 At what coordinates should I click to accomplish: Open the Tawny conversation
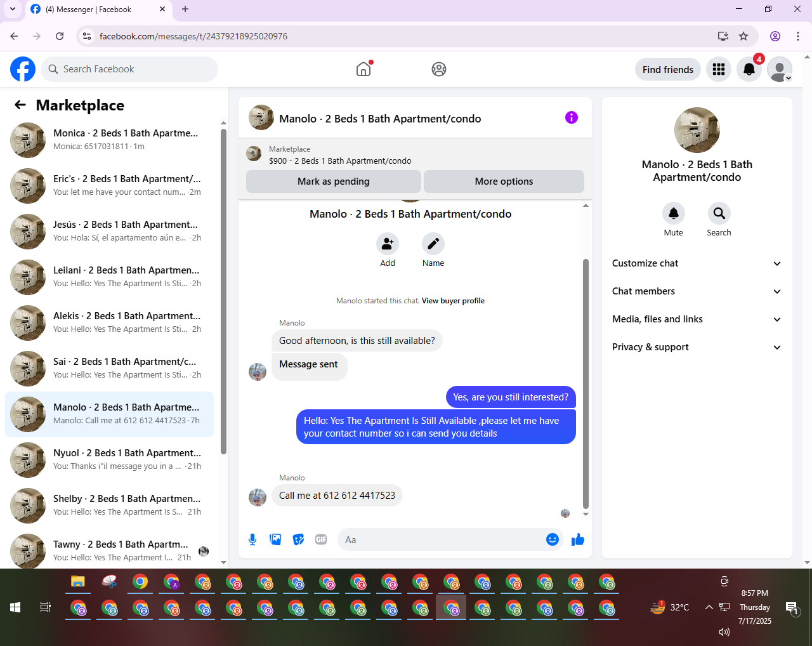pos(109,550)
